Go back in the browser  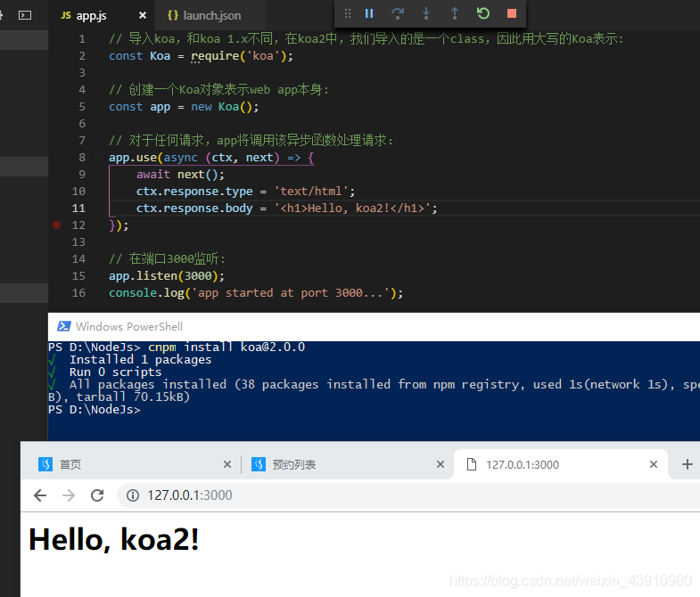40,495
